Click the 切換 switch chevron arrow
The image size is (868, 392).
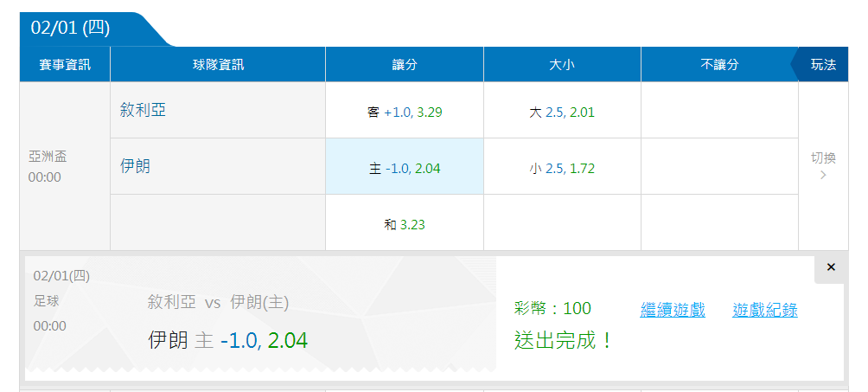pos(823,175)
